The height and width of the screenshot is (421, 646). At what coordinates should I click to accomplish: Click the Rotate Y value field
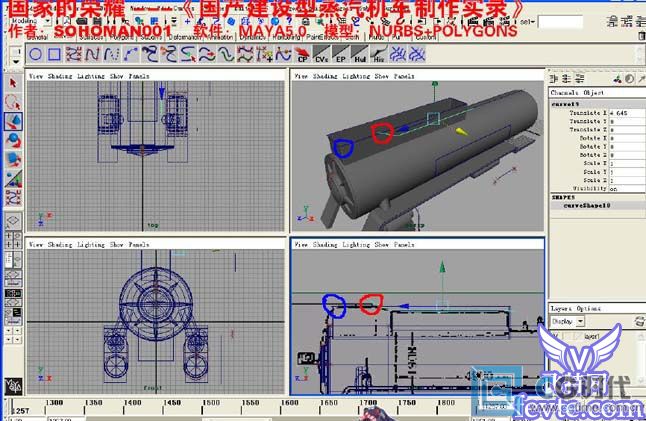[x=627, y=147]
